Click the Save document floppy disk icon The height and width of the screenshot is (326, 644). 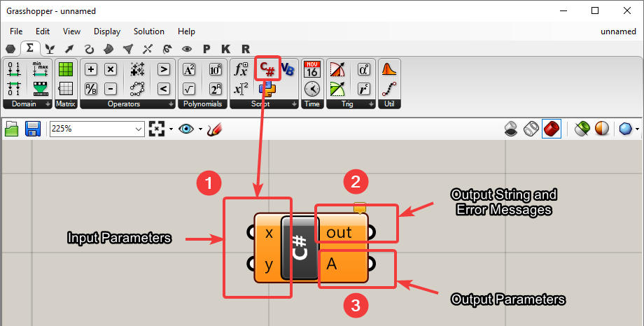tap(31, 129)
